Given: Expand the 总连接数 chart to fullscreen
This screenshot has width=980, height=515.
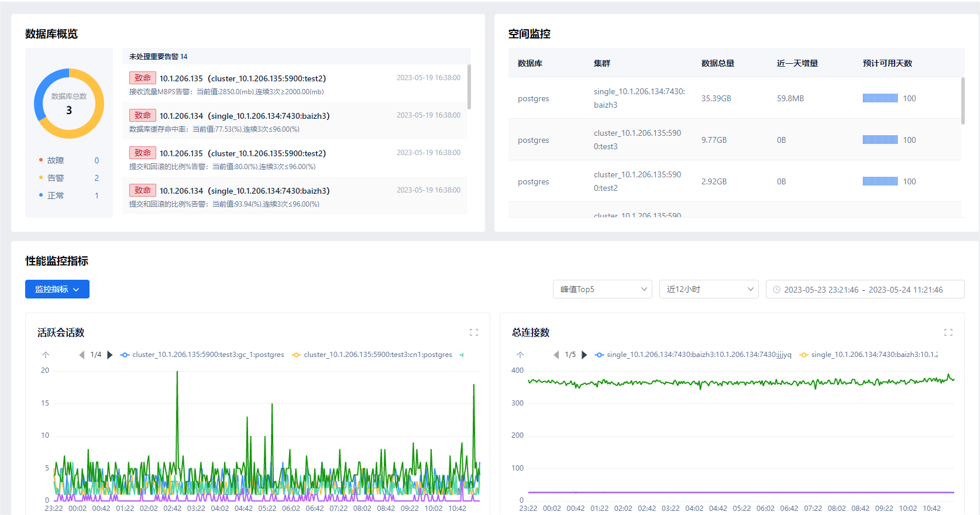Looking at the screenshot, I should [948, 332].
